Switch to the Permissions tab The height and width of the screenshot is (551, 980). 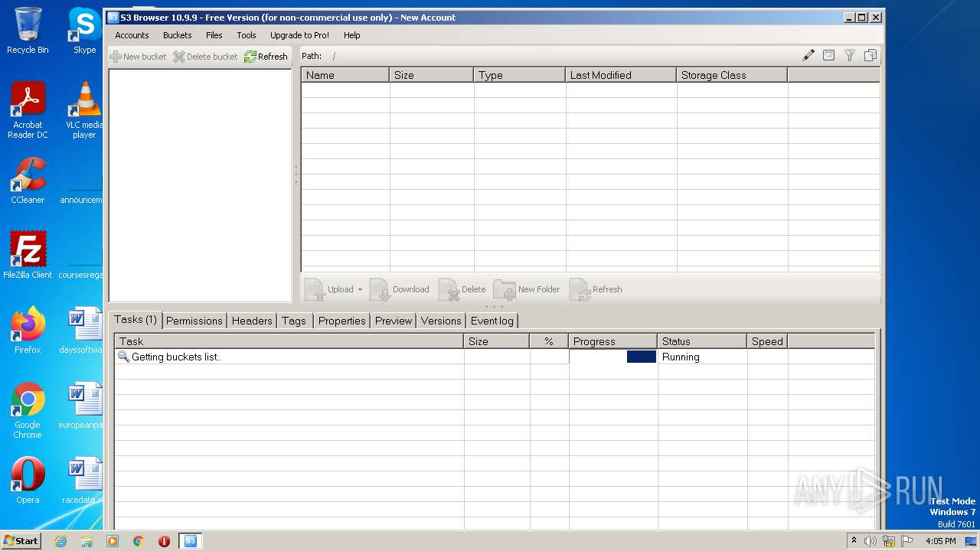point(194,321)
